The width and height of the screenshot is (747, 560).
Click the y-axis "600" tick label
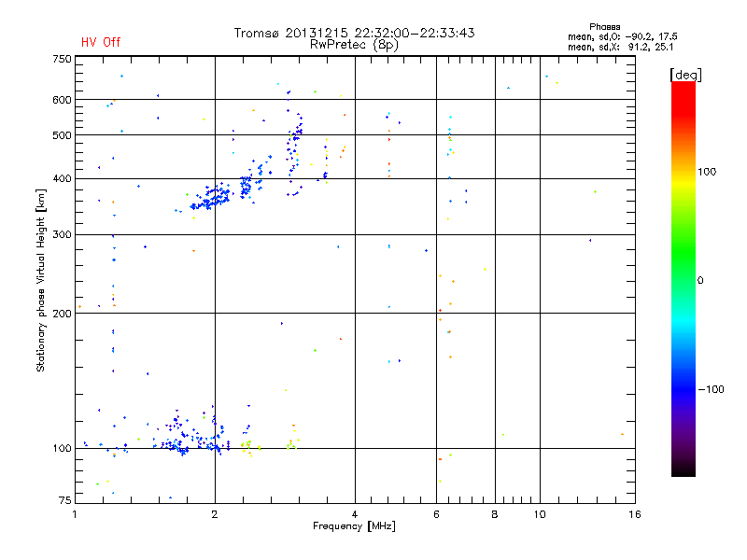click(62, 100)
